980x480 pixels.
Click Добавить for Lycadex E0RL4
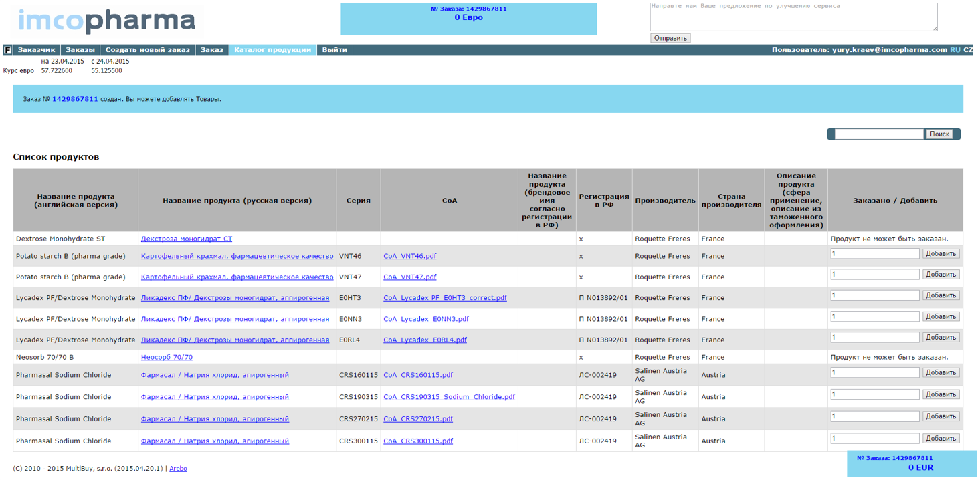point(941,337)
